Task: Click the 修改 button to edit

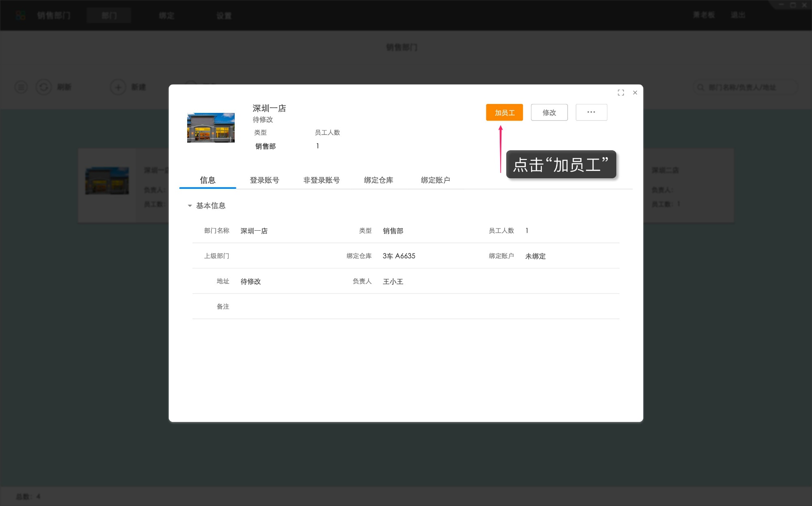Action: click(x=549, y=112)
